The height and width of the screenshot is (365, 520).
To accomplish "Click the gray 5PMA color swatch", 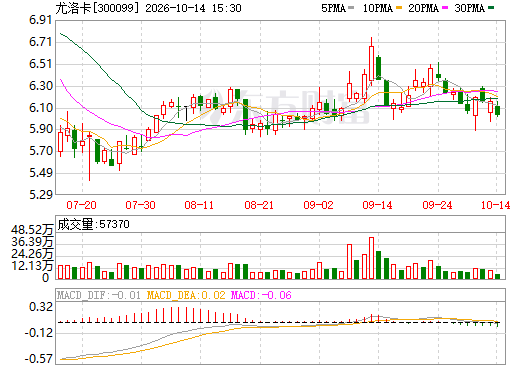I will click(x=351, y=7).
